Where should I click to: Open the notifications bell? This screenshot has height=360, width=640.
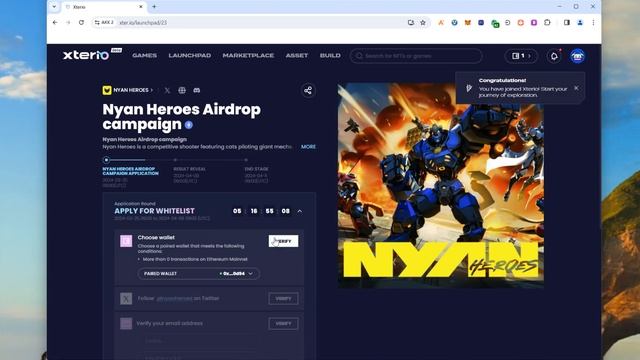coord(554,56)
